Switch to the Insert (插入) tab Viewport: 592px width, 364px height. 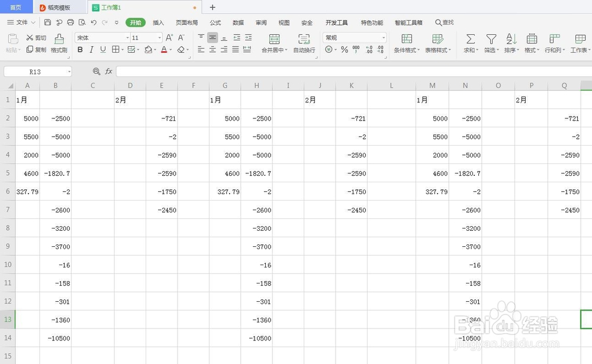pyautogui.click(x=158, y=22)
